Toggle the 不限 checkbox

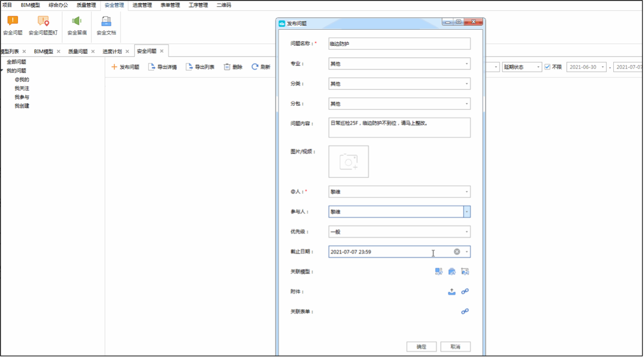(547, 67)
